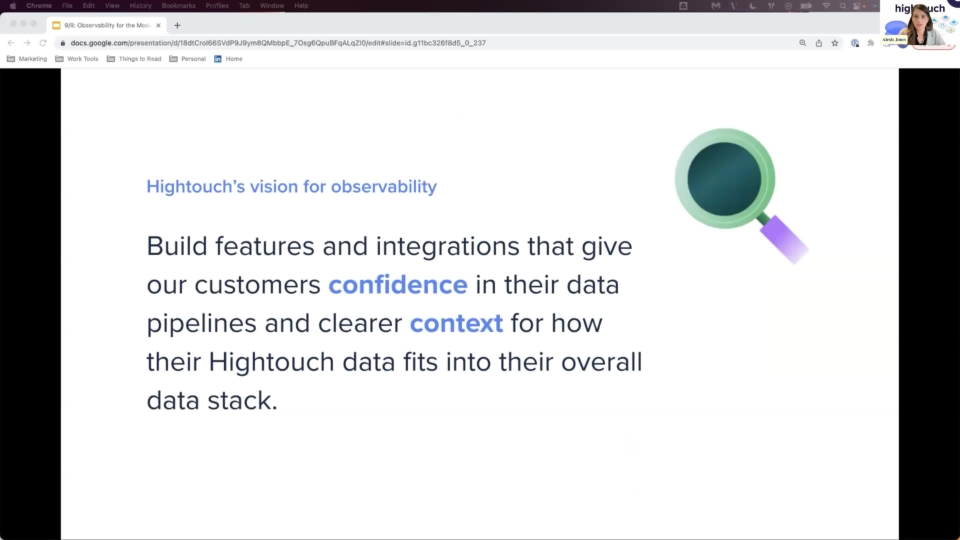The width and height of the screenshot is (960, 540).
Task: Select the highlighted word "confidence"
Action: coord(398,285)
